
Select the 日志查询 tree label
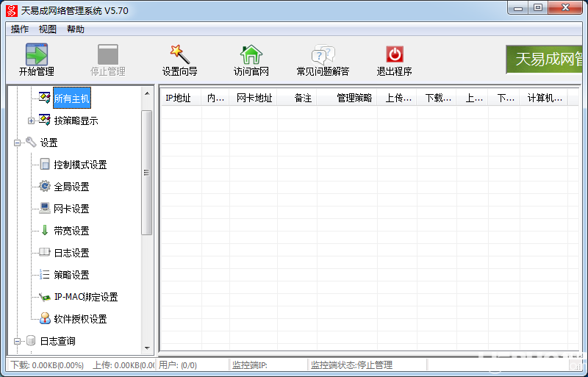click(x=58, y=341)
